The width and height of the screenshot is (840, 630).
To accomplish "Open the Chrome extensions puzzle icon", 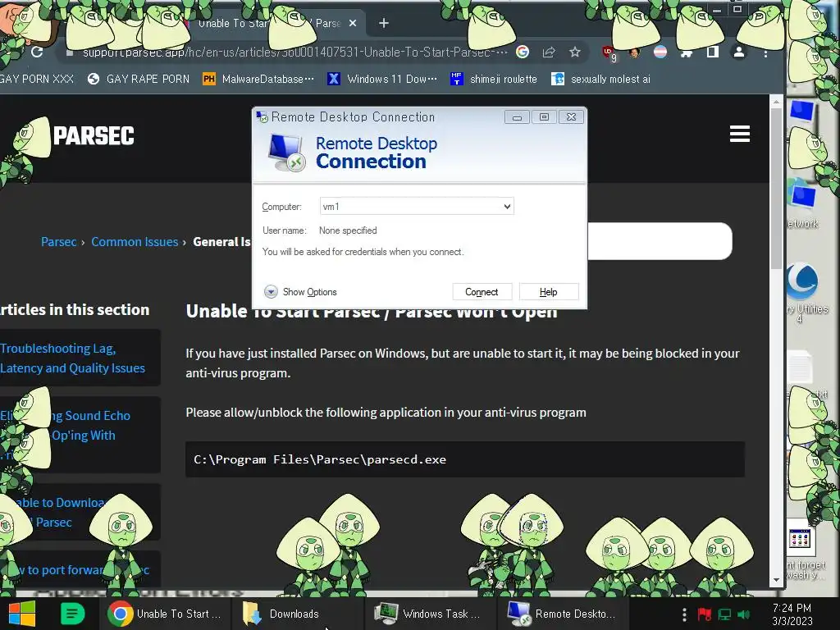I will [687, 52].
